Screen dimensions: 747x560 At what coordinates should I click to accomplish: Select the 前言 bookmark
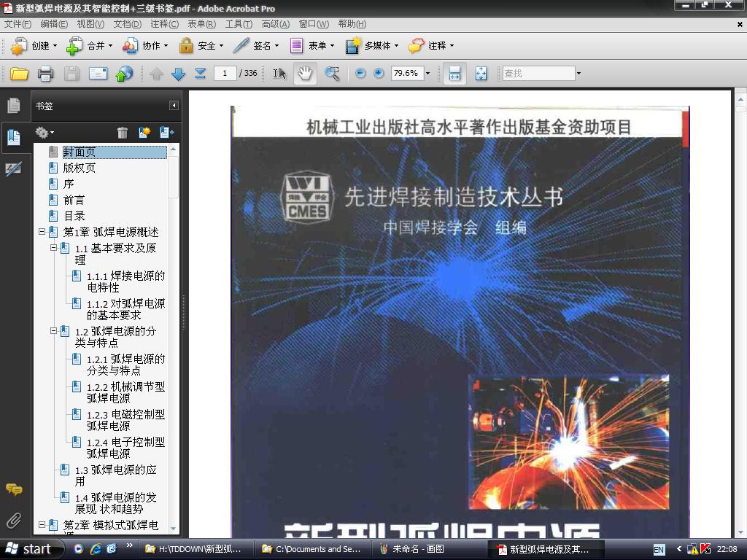pos(74,200)
